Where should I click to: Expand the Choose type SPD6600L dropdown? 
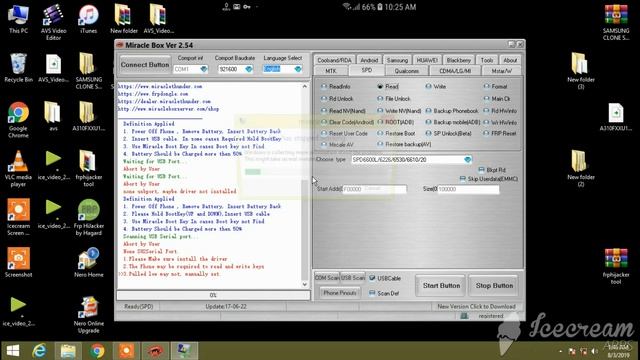468,160
